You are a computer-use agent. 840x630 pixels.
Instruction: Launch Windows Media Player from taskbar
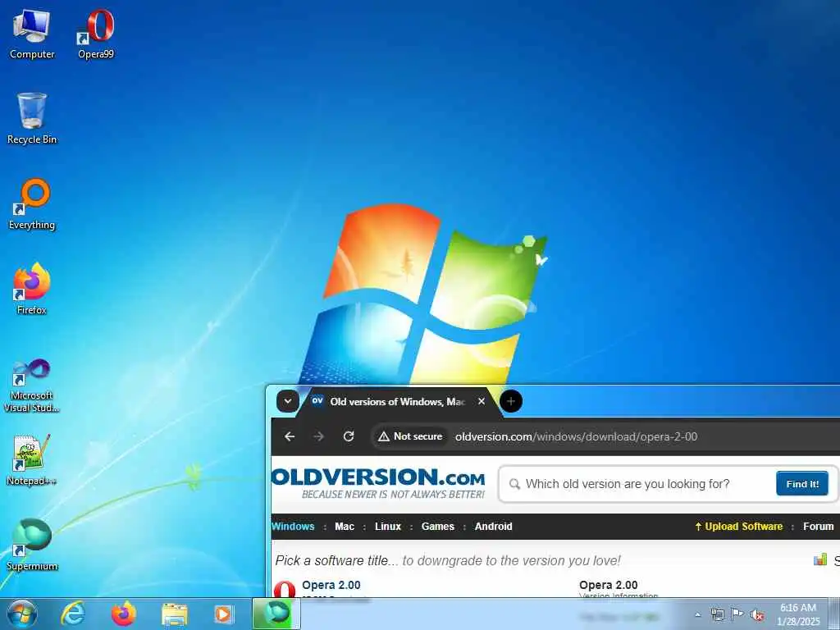pyautogui.click(x=224, y=614)
